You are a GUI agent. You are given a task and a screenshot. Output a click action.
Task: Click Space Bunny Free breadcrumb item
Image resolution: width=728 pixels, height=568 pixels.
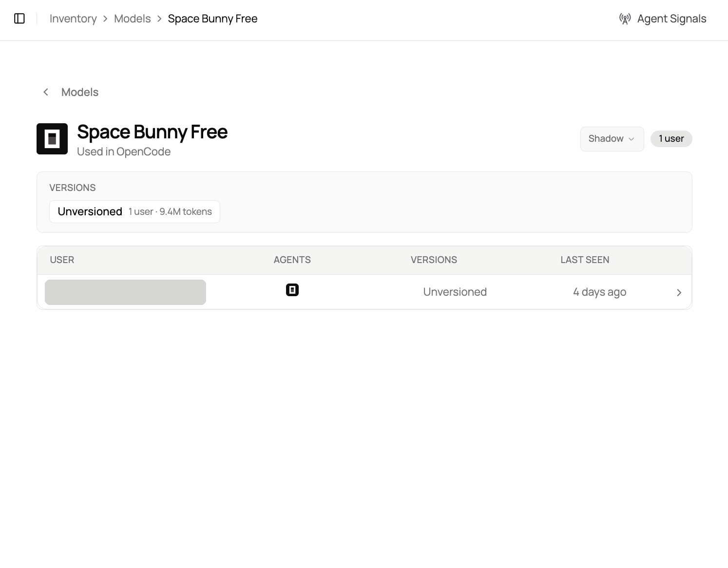pyautogui.click(x=212, y=19)
